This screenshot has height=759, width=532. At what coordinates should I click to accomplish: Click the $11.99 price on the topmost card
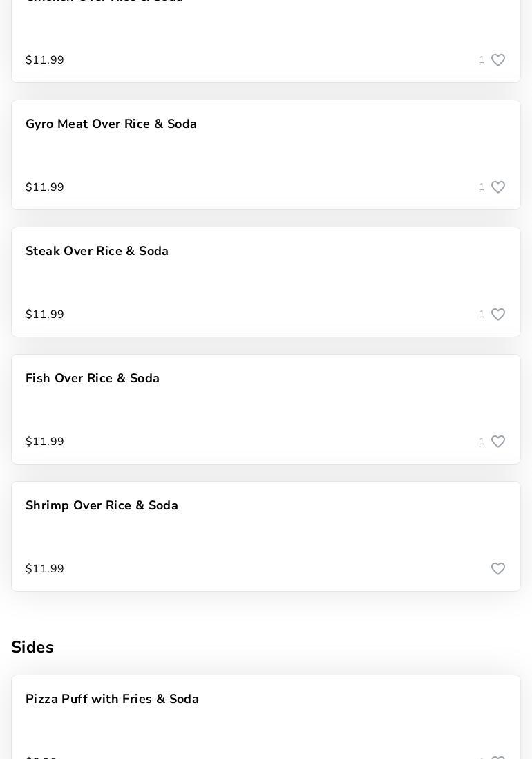tap(45, 60)
